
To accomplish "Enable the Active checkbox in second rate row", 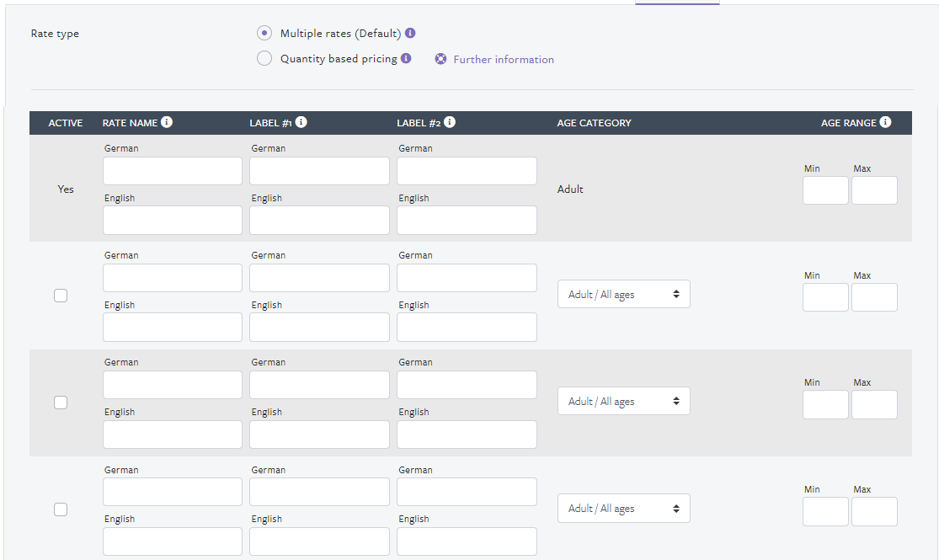I will coord(61,296).
